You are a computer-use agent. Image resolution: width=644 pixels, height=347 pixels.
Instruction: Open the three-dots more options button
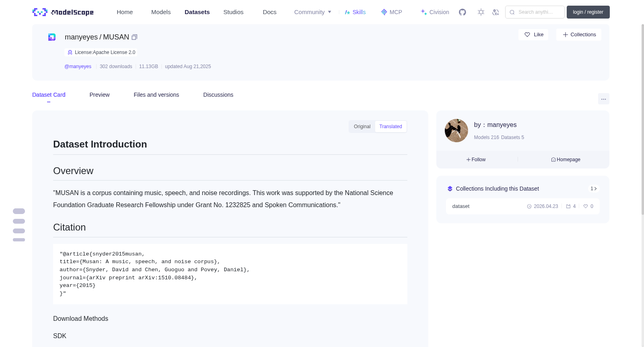[x=604, y=99]
